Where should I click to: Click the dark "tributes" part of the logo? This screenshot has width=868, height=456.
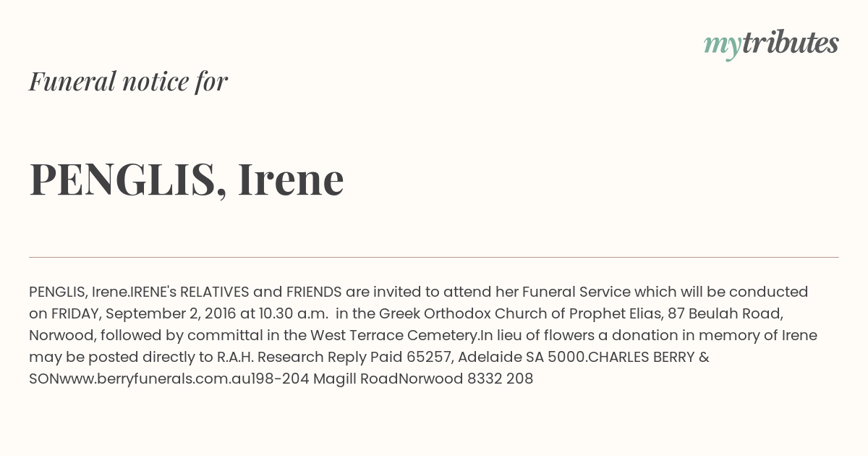[x=790, y=43]
